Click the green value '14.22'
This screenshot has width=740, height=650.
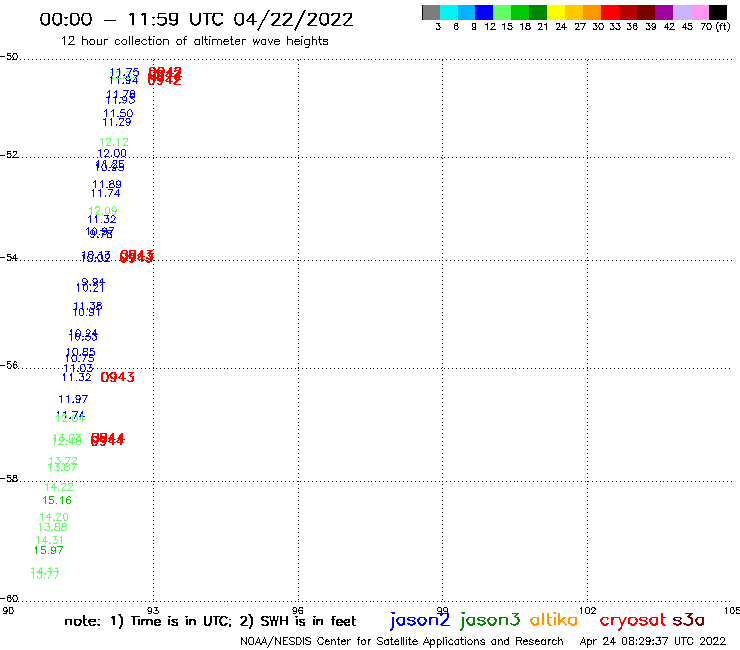tap(59, 487)
